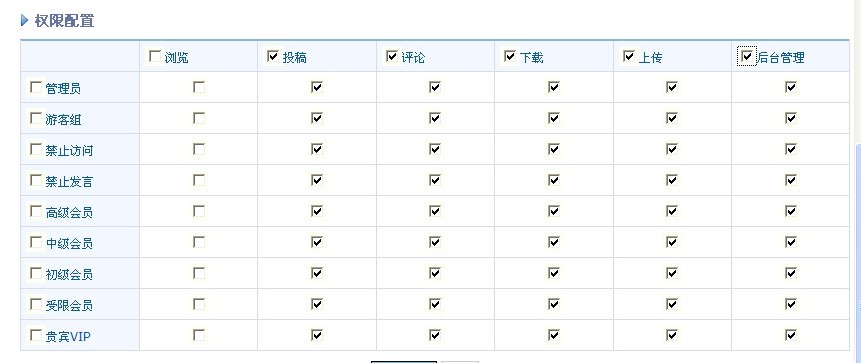This screenshot has width=861, height=363.
Task: Select the 游客组 row checkbox
Action: coord(36,118)
